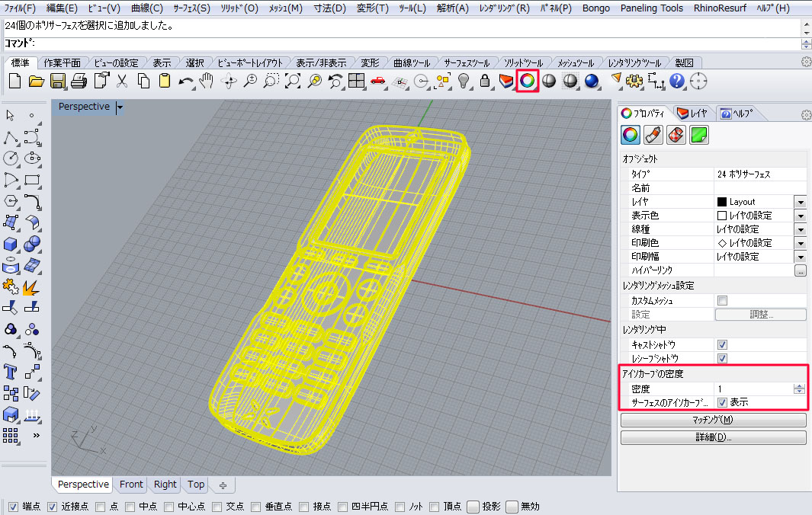The width and height of the screenshot is (812, 515).
Task: Click the 密度 stepper arrows
Action: click(x=800, y=389)
